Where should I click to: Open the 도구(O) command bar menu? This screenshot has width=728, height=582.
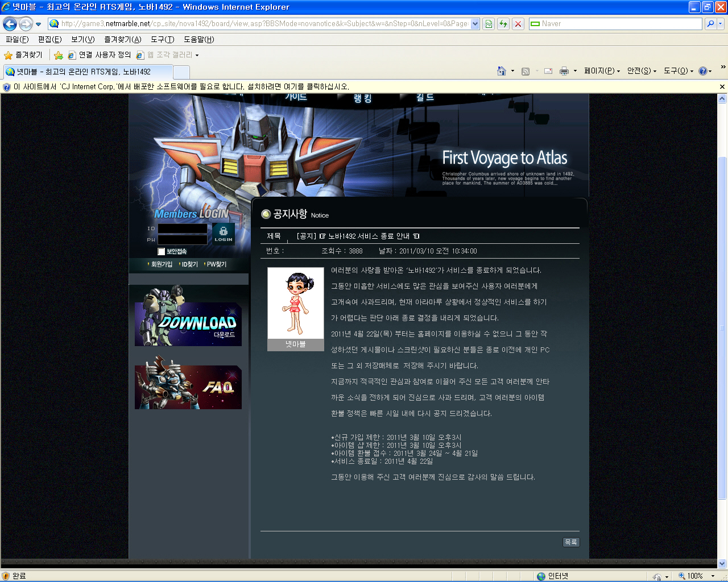click(679, 71)
